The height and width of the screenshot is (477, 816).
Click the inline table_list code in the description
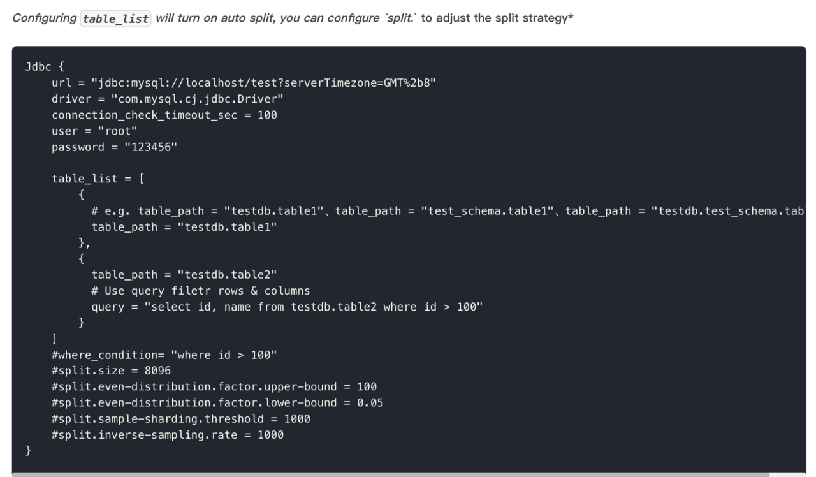(x=116, y=20)
